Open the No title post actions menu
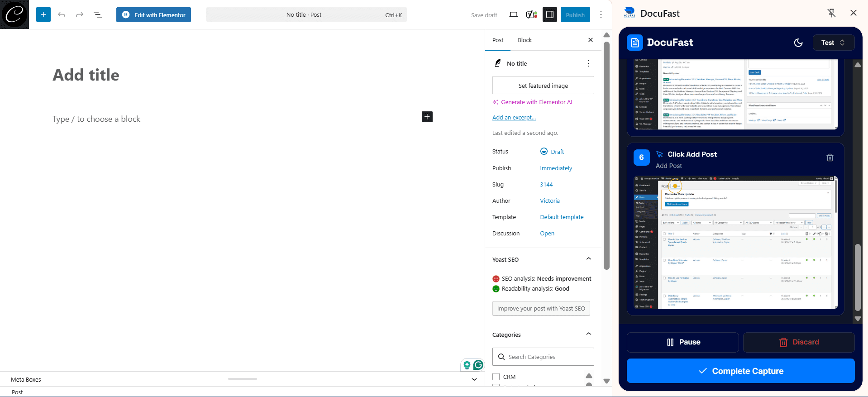 (589, 63)
